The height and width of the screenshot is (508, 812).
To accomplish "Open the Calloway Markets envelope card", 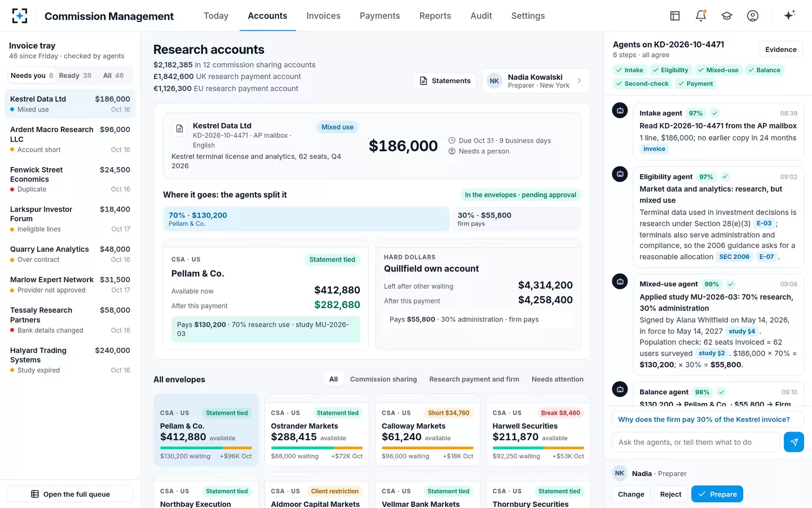I will [x=427, y=430].
